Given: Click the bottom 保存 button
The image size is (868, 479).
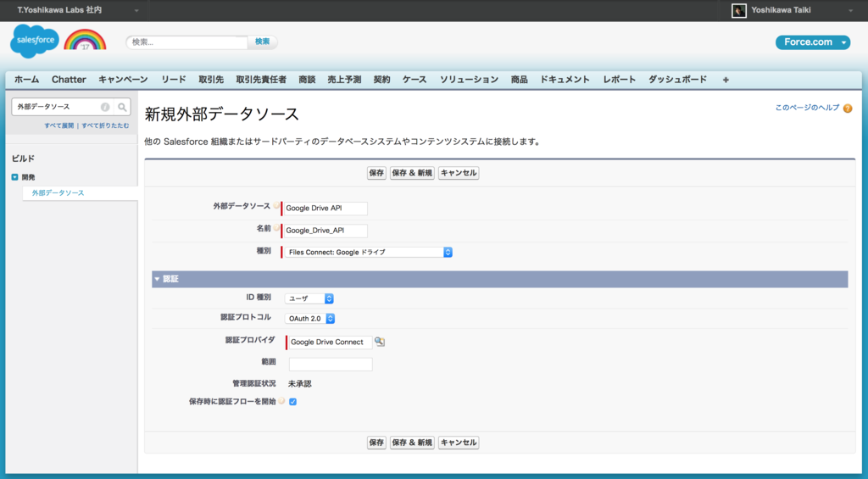Looking at the screenshot, I should click(376, 443).
